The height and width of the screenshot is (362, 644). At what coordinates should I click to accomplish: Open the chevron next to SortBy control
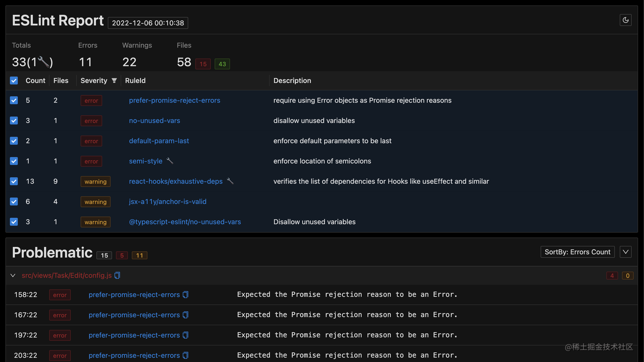[x=625, y=251]
